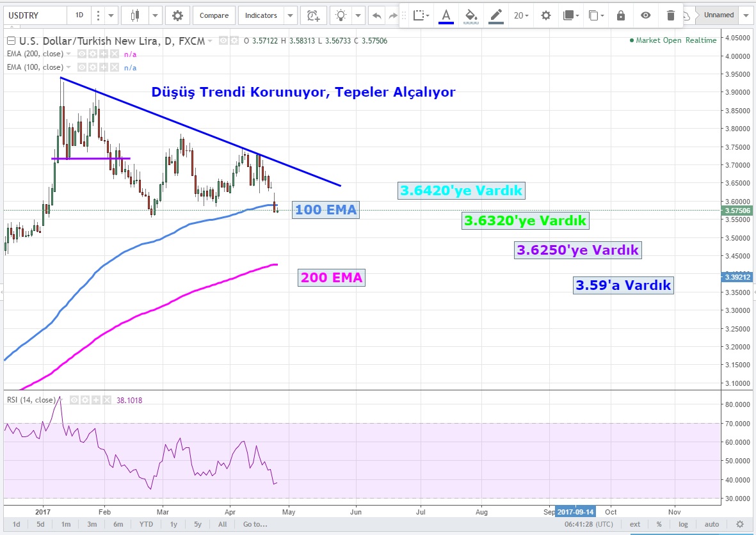The width and height of the screenshot is (756, 535).
Task: Lock the selected drawing with padlock icon
Action: [x=620, y=15]
